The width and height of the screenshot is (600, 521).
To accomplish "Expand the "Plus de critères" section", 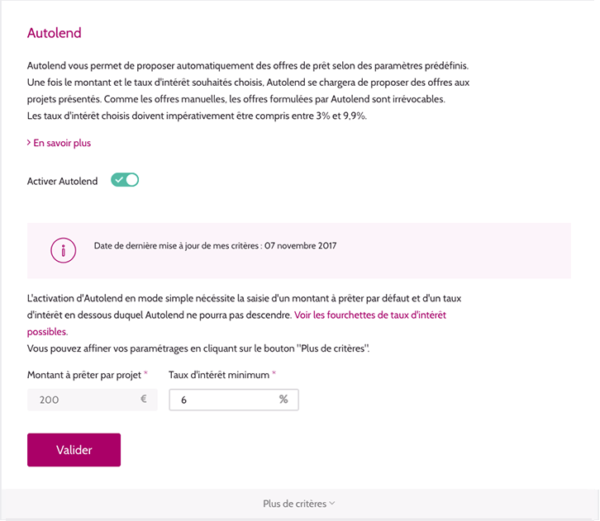I will pyautogui.click(x=297, y=504).
